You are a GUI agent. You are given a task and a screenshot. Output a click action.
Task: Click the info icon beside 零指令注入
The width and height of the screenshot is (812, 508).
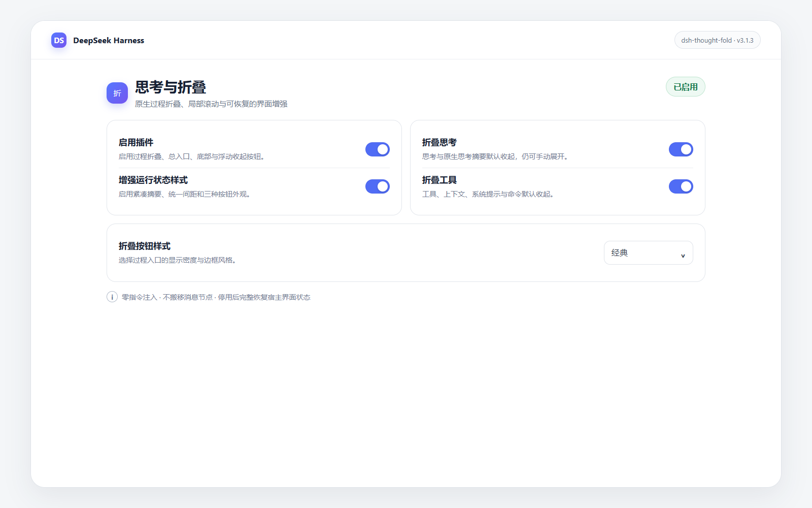[x=112, y=297]
